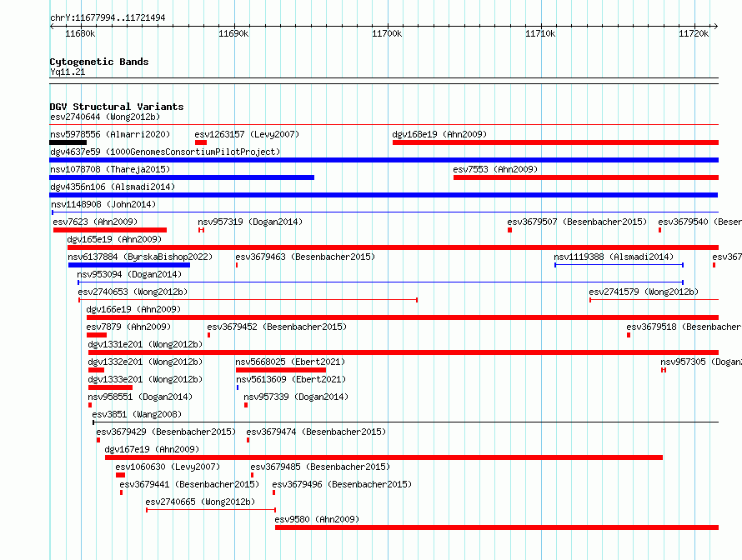Image resolution: width=742 pixels, height=560 pixels.
Task: Select the esv3679496 (Besenbacher2015) label
Action: click(x=342, y=484)
